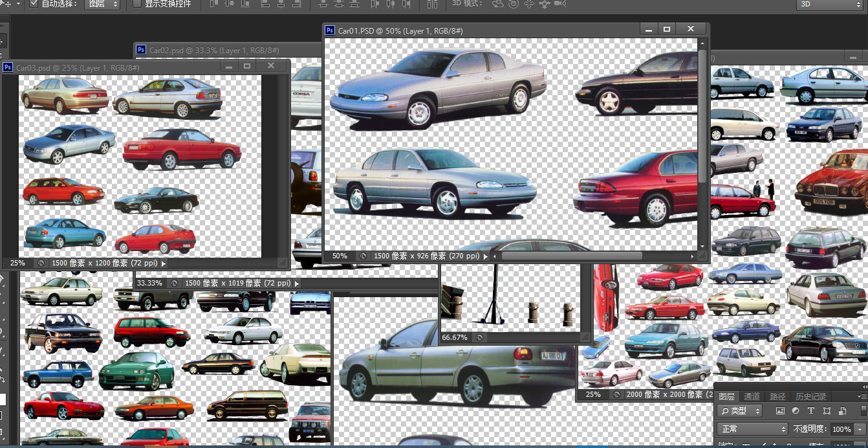This screenshot has width=868, height=448.
Task: Open the 3D workspace dropdown
Action: pos(831,4)
